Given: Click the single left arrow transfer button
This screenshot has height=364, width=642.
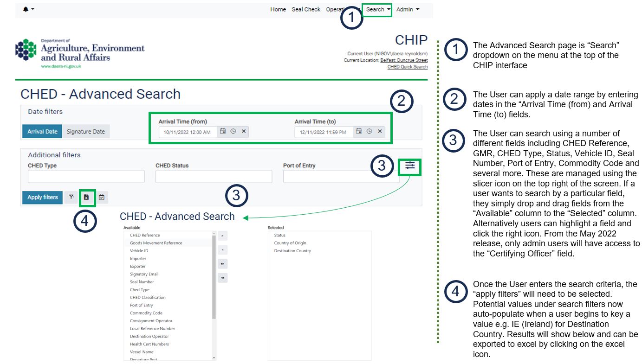Looking at the screenshot, I should (x=223, y=250).
